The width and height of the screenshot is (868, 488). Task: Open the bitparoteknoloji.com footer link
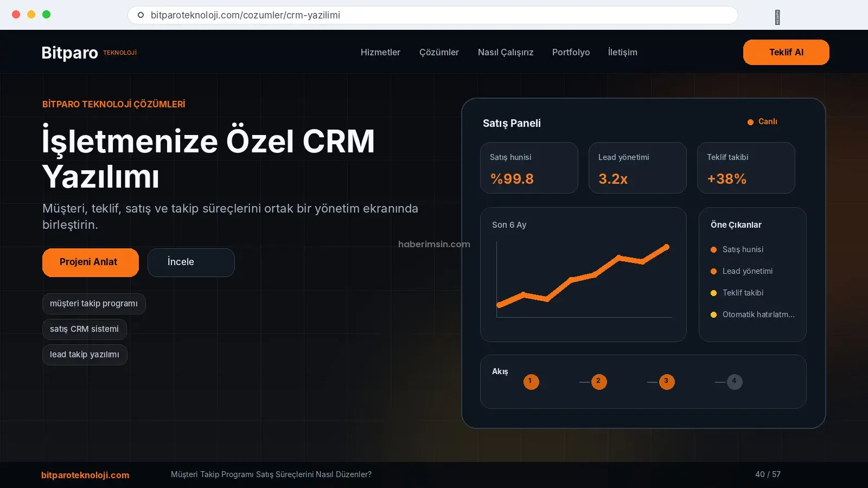tap(85, 475)
